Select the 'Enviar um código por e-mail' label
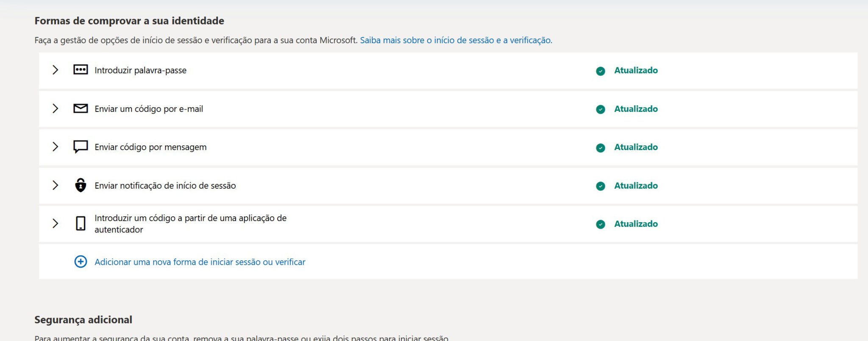Screen dimensions: 868x341 149,109
